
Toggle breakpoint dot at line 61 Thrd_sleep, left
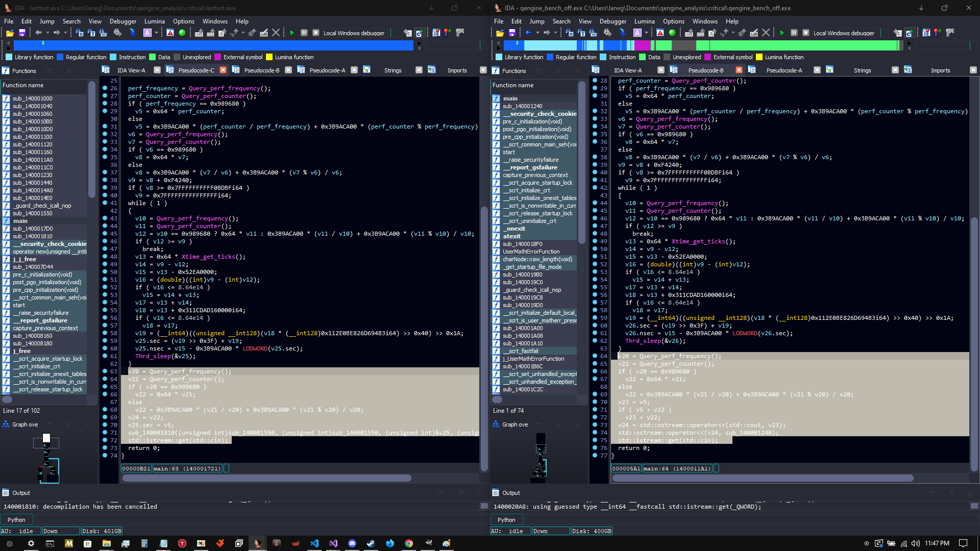click(105, 356)
